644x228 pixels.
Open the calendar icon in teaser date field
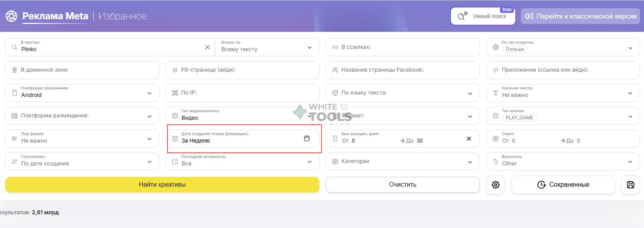point(307,138)
